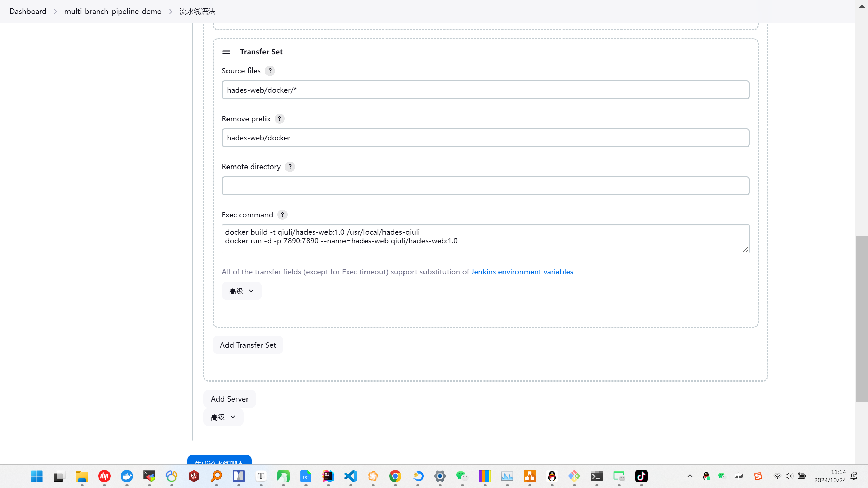This screenshot has width=868, height=488.
Task: Open Visual Studio Code from taskbar
Action: tap(350, 476)
